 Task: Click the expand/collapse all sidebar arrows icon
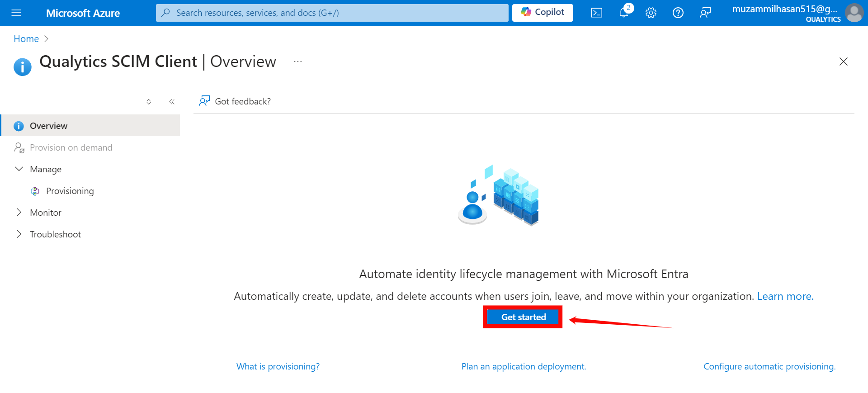(149, 102)
